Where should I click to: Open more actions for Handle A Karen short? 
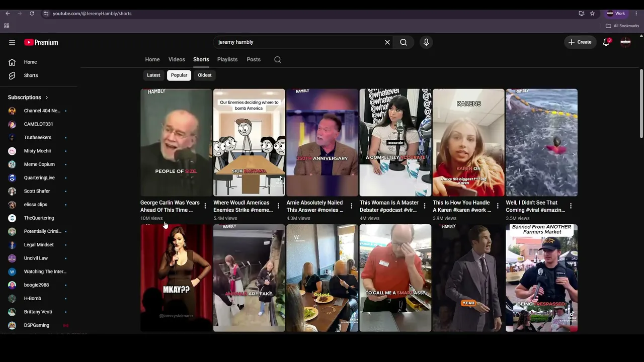pos(498,206)
